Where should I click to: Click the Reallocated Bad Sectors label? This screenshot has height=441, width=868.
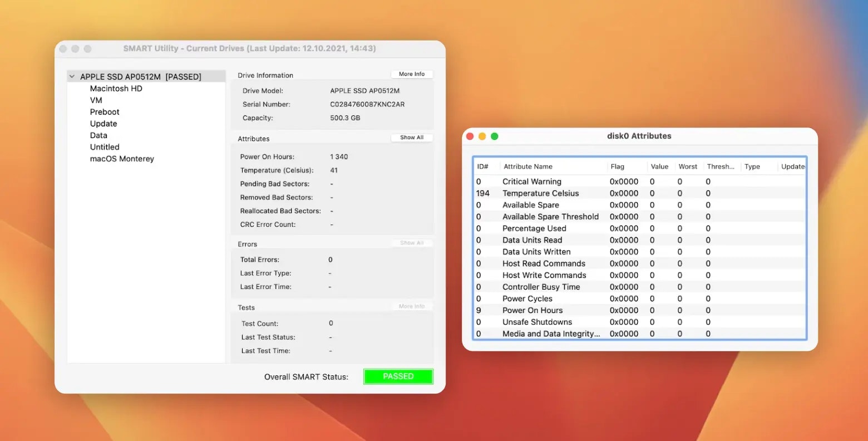coord(280,211)
